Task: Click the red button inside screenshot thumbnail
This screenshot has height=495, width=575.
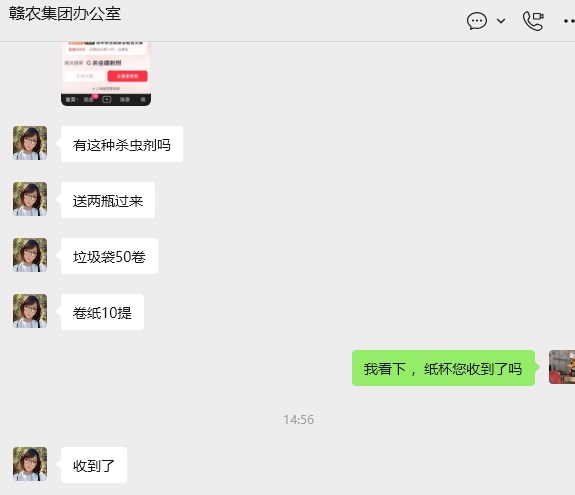Action: click(x=127, y=76)
